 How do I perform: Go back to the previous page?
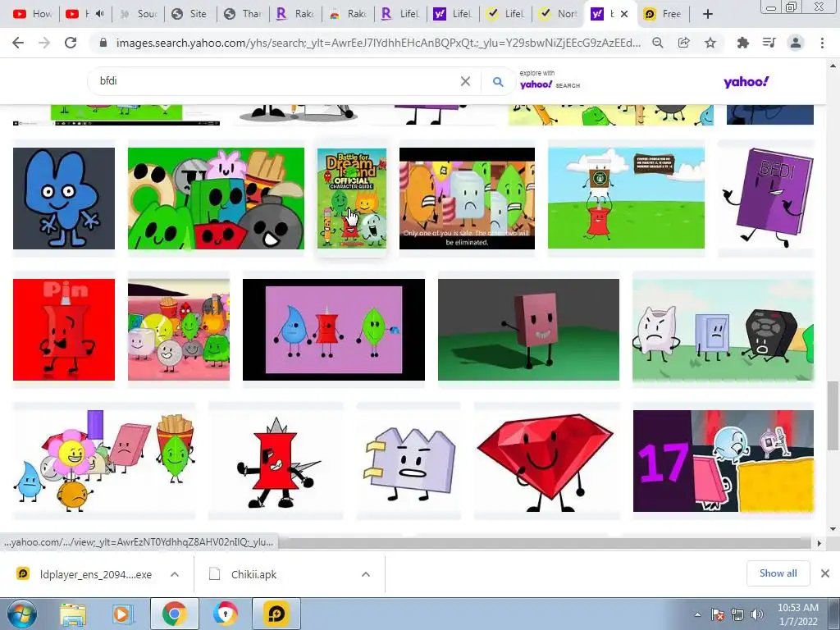tap(18, 43)
